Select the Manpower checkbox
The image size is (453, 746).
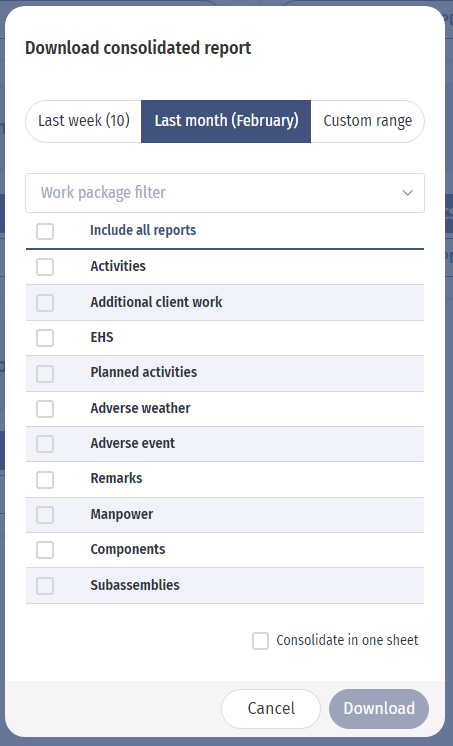[45, 515]
